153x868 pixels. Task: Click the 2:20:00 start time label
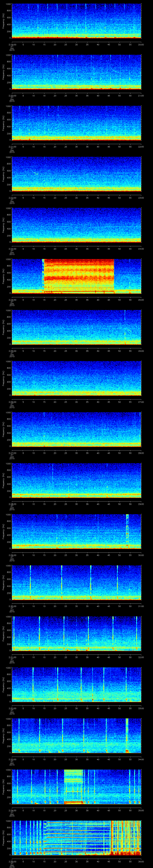point(12,96)
